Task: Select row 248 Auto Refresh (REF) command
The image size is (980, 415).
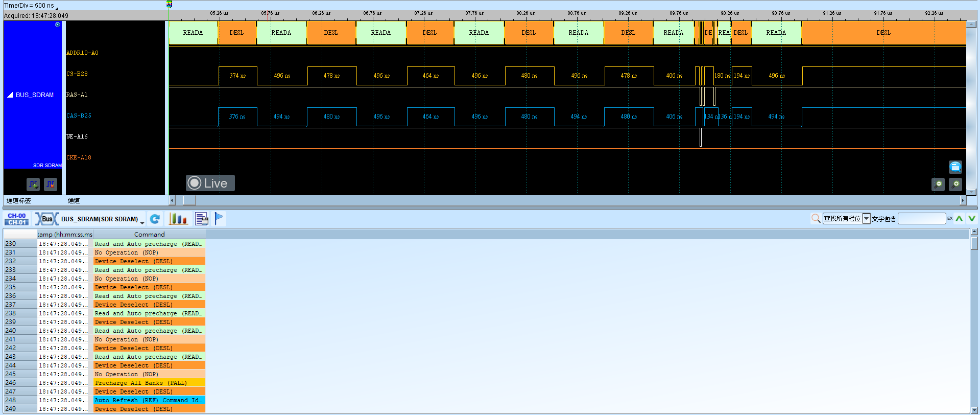Action: point(149,400)
